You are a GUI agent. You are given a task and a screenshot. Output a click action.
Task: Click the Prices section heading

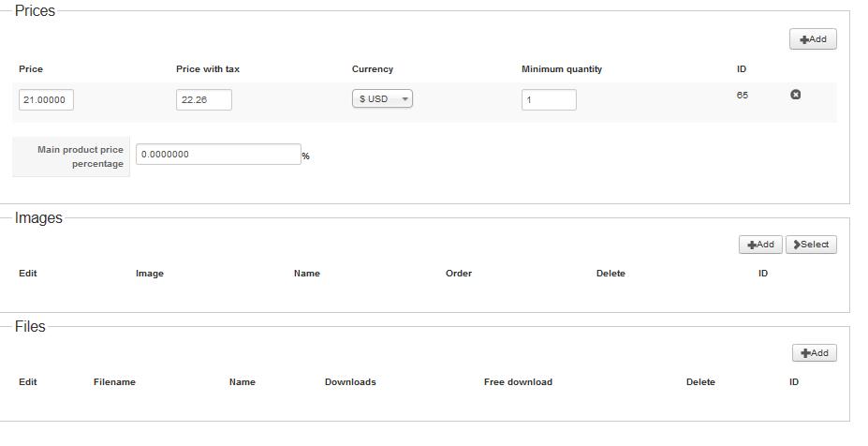pyautogui.click(x=36, y=11)
